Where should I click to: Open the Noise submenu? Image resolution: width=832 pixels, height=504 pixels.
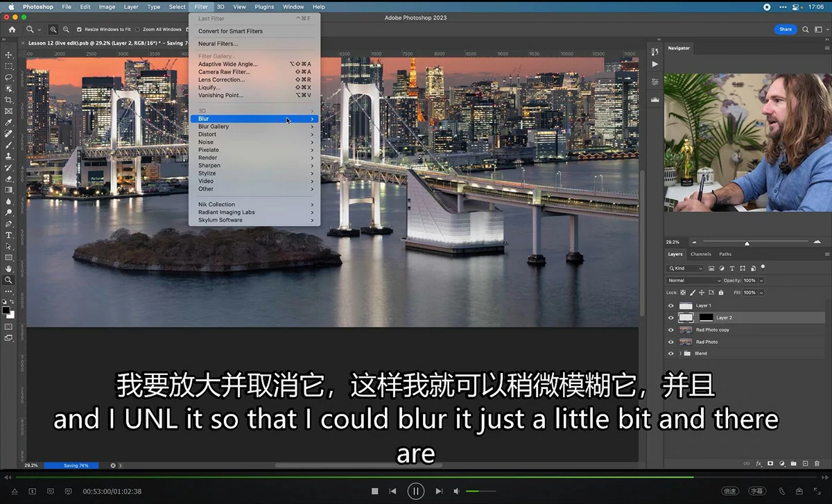[254, 142]
